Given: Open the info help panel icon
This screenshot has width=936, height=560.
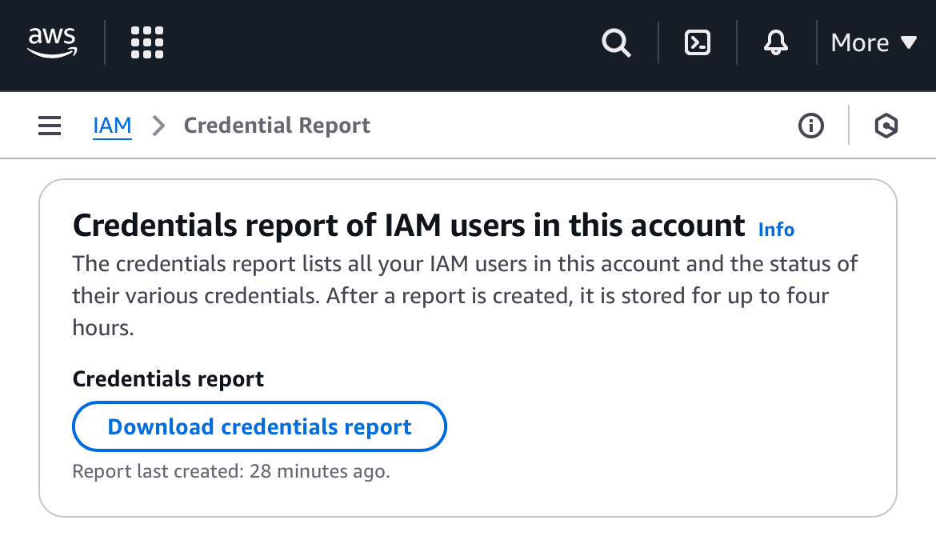Looking at the screenshot, I should click(811, 126).
